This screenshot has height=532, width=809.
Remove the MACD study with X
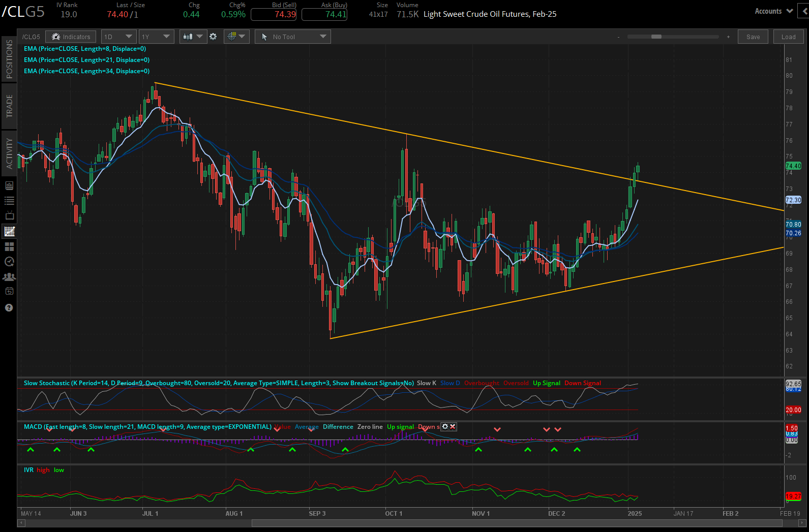pos(453,427)
